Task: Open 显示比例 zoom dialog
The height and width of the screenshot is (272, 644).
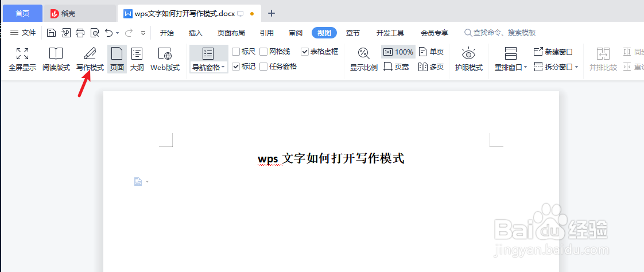Action: (x=364, y=60)
